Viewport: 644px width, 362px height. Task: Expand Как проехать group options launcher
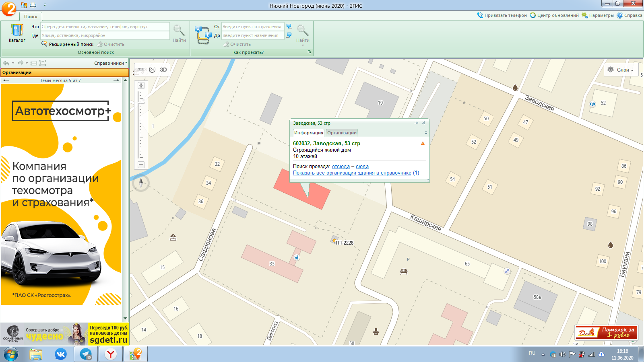[x=309, y=52]
